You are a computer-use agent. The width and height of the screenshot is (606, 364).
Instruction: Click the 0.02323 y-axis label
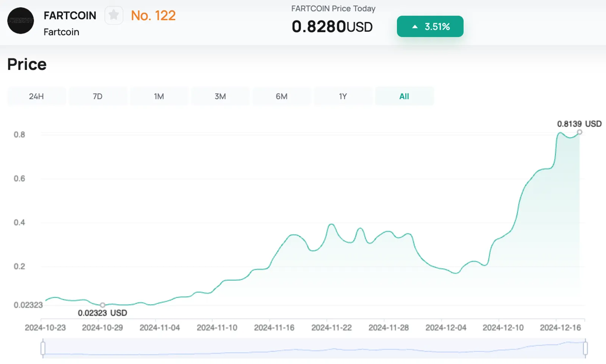click(28, 305)
